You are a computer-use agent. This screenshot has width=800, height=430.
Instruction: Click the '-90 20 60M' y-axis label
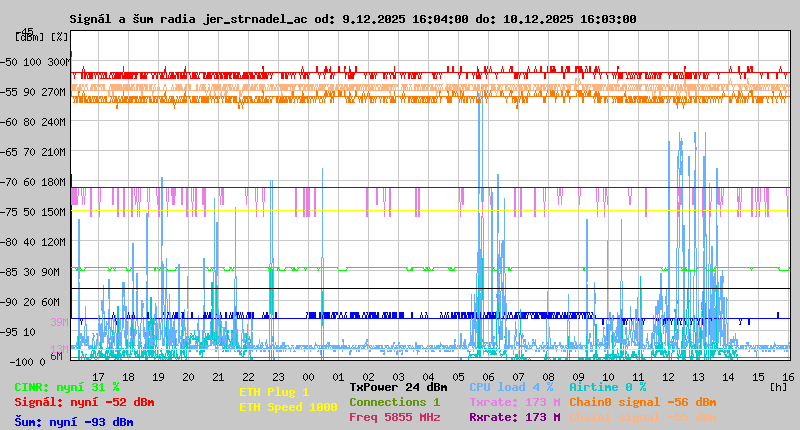(30, 302)
